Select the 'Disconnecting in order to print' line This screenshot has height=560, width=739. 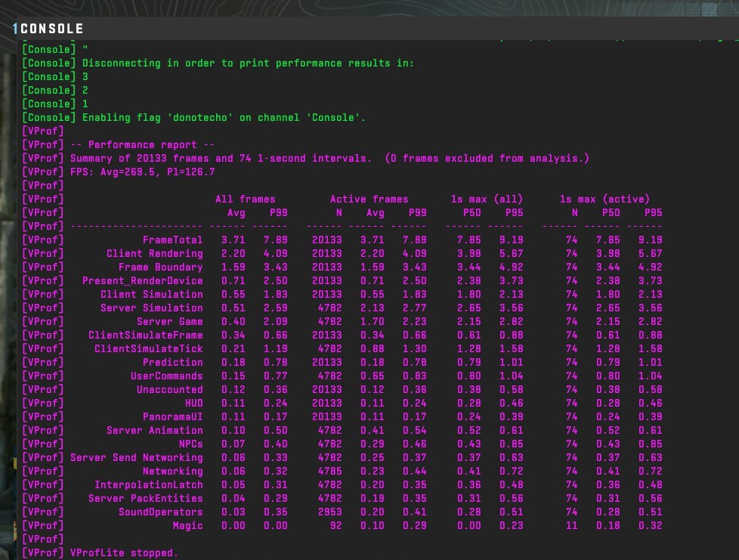(x=218, y=63)
